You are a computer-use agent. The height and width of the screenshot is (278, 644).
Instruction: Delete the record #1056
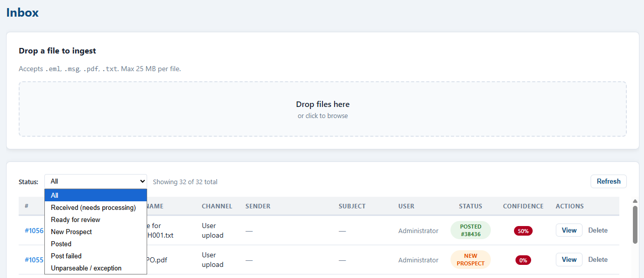point(598,230)
